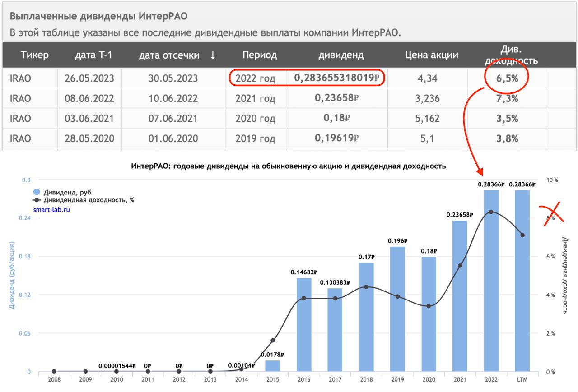Click the 7,3% yield cell

coord(507,98)
